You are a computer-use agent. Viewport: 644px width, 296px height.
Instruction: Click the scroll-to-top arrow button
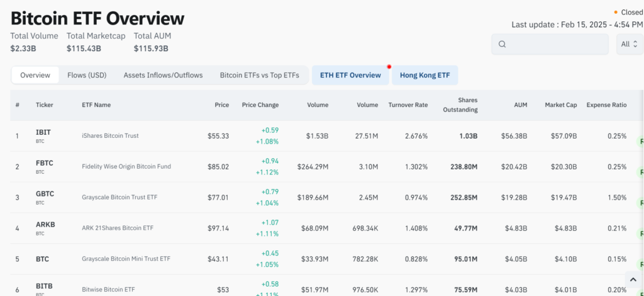coord(633,280)
